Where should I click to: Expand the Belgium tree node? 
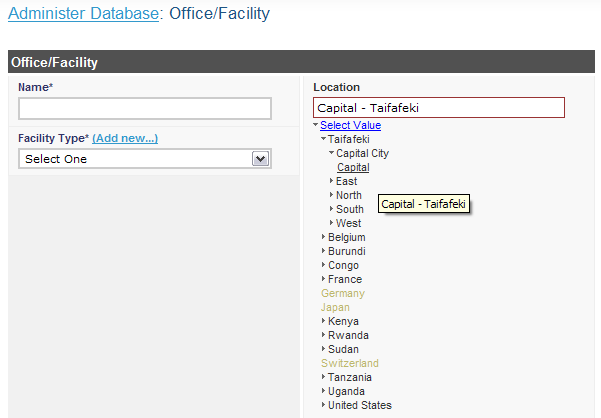(324, 237)
